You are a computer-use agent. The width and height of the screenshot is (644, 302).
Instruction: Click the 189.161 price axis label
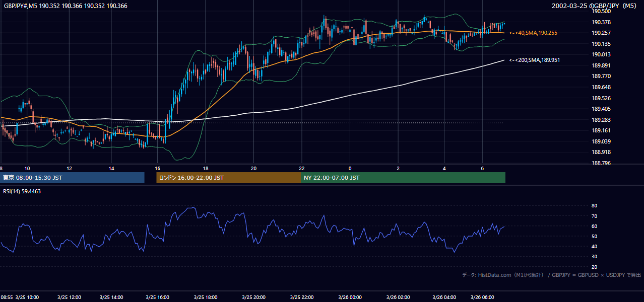point(601,130)
